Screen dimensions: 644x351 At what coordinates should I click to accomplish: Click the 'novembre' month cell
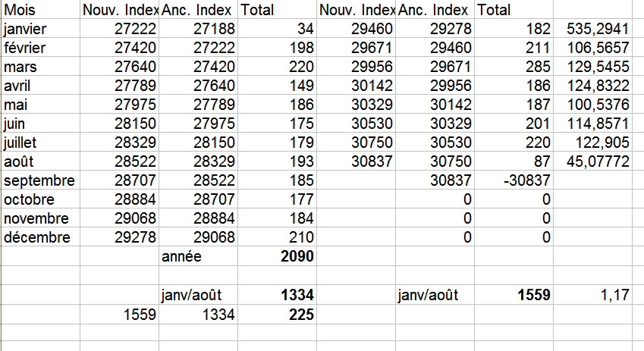point(41,218)
